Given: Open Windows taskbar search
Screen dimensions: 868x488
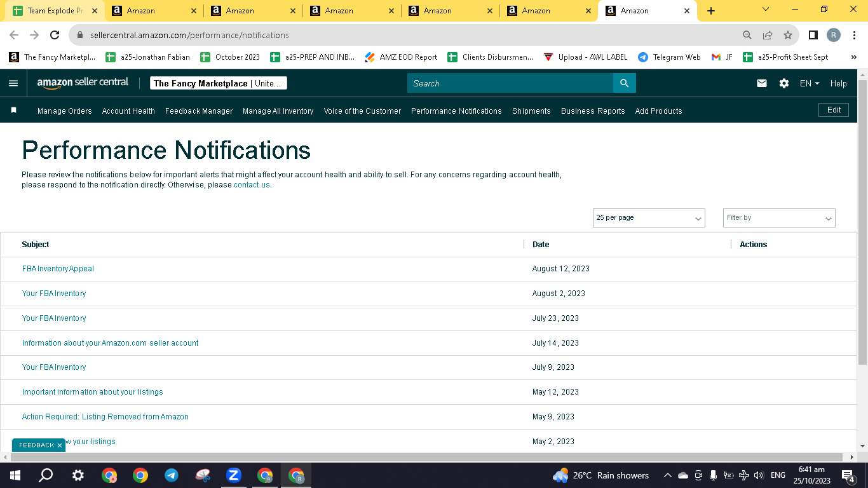Looking at the screenshot, I should click(x=46, y=475).
